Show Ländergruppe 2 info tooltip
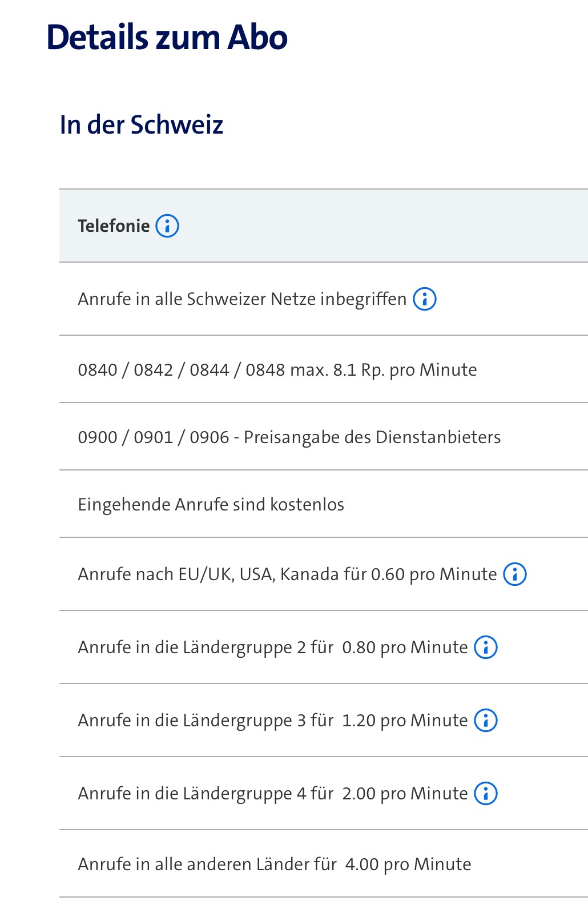Image resolution: width=588 pixels, height=913 pixels. 486,647
